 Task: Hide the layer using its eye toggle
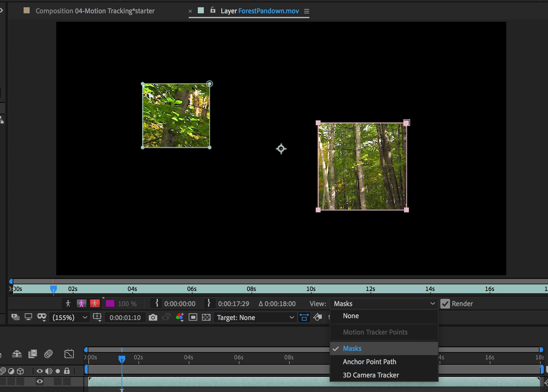(40, 381)
